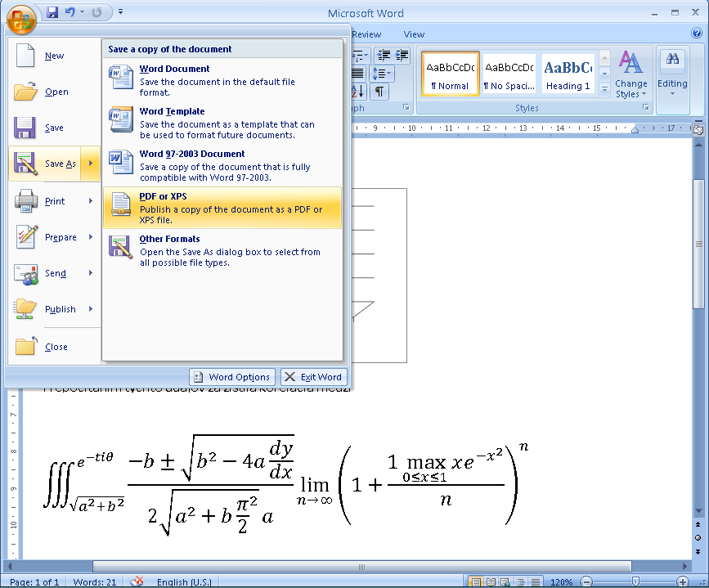709x588 pixels.
Task: Expand the Send submenu arrow
Action: (x=91, y=273)
